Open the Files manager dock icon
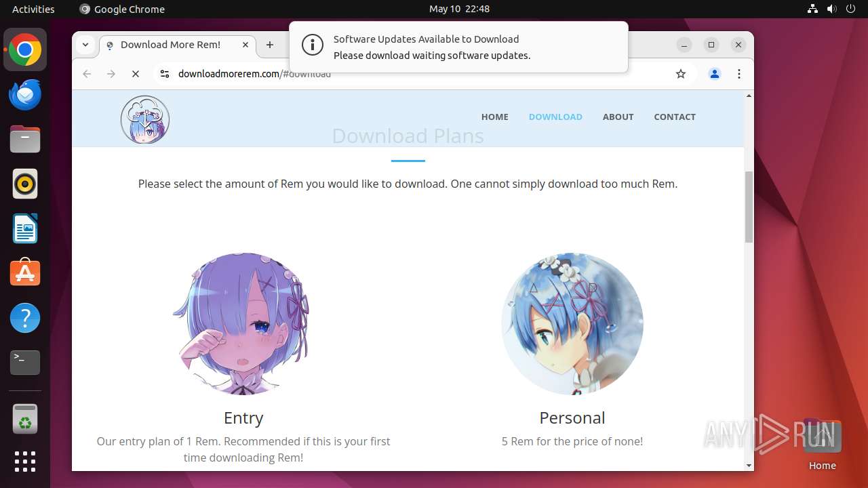This screenshot has width=868, height=488. click(25, 140)
